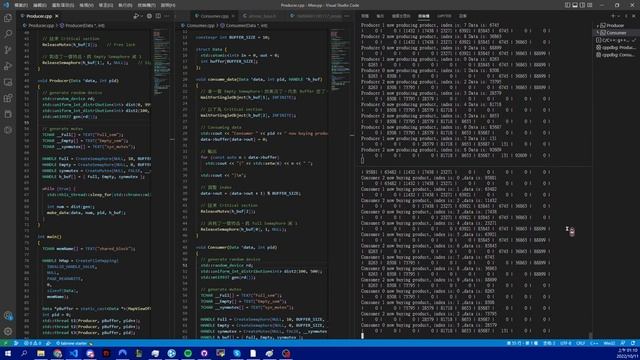Select the C/C++ g++ task terminal
The image size is (640, 360).
[616, 40]
